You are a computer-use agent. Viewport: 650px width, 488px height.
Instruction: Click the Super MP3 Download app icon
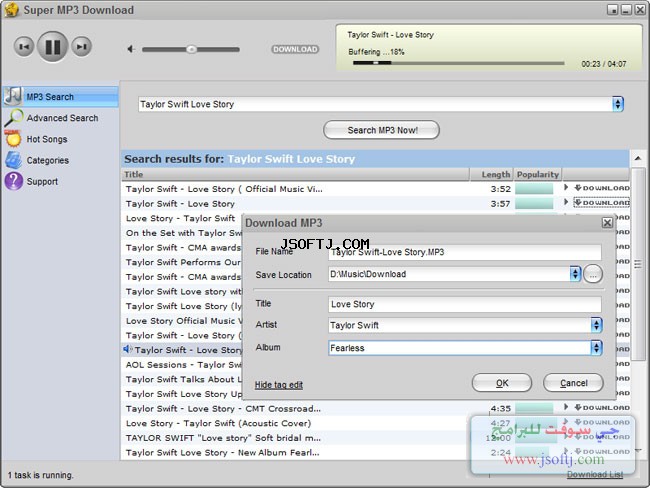tap(12, 10)
